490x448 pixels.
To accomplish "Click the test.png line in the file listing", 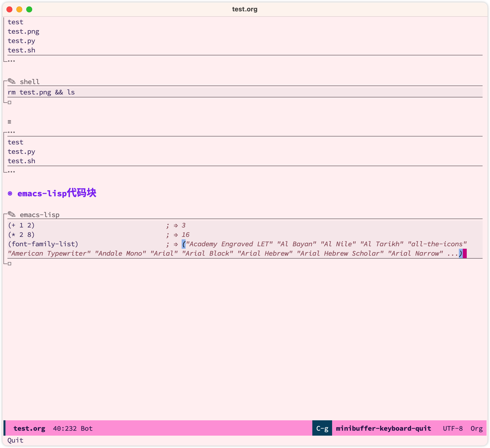I will [x=24, y=32].
